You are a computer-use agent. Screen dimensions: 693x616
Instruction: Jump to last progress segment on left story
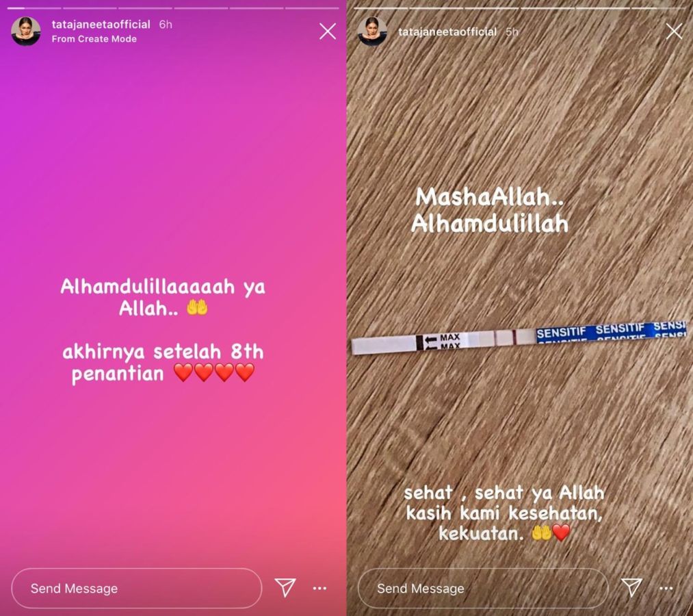312,8
